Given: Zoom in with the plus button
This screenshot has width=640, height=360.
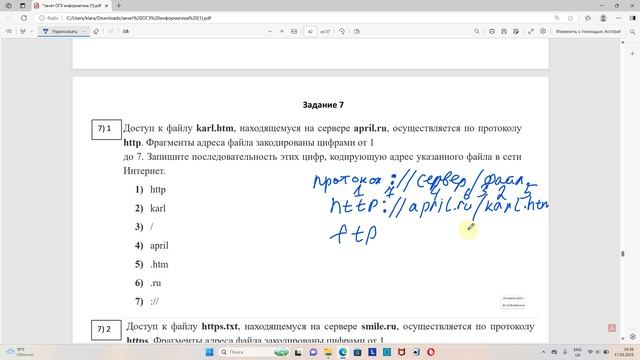Looking at the screenshot, I should [282, 31].
